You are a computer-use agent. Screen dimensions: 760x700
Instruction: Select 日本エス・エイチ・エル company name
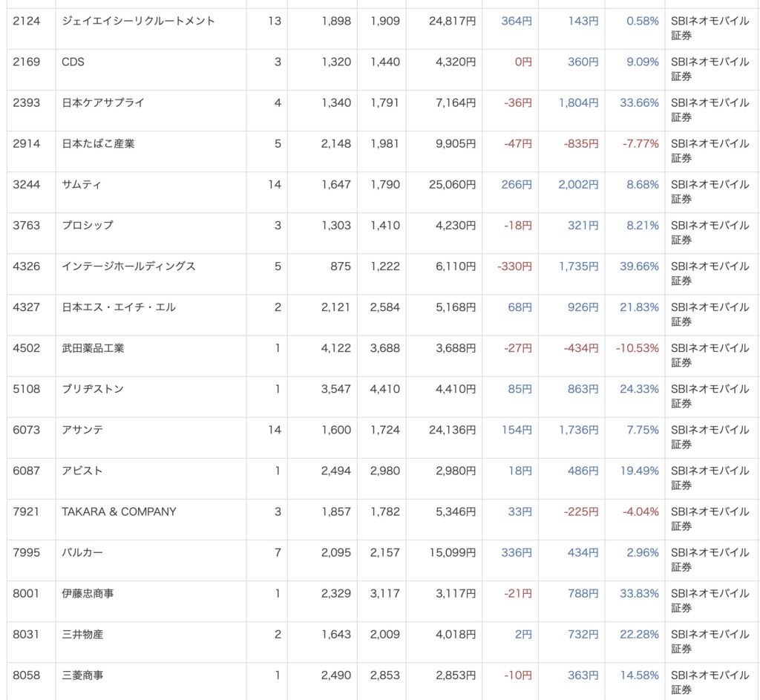pyautogui.click(x=118, y=307)
